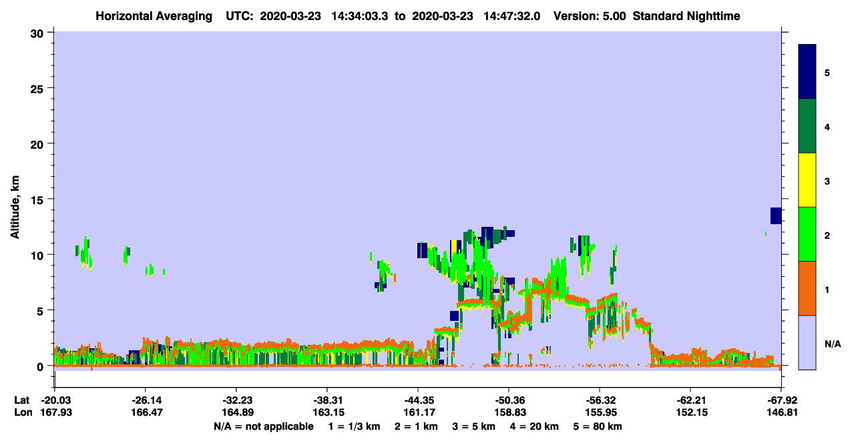Image resolution: width=868 pixels, height=445 pixels.
Task: Click the legend entry '1 = 1/3 km'
Action: point(354,426)
